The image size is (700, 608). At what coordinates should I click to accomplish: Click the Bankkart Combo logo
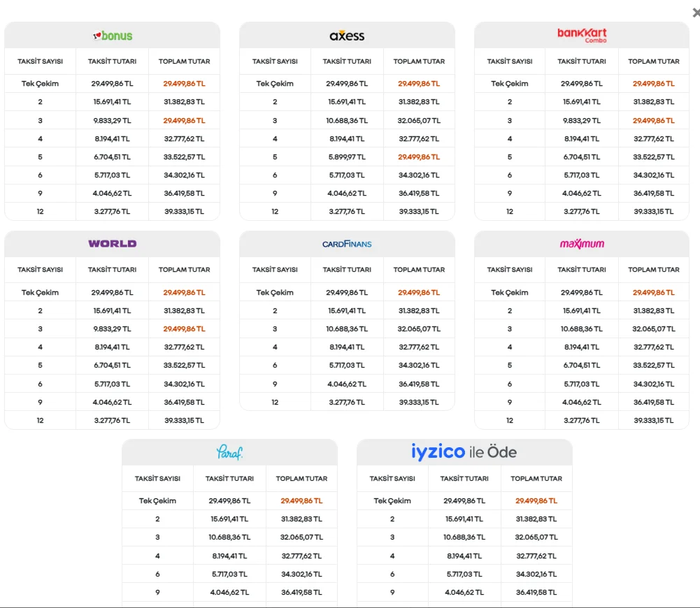[x=582, y=35]
